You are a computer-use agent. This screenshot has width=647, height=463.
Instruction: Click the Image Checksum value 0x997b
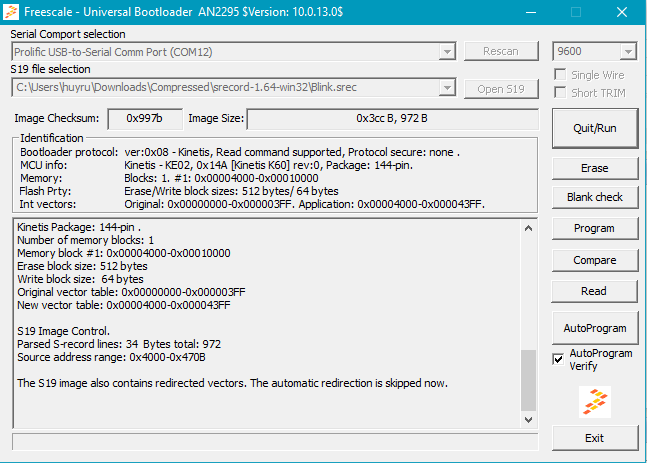click(144, 119)
